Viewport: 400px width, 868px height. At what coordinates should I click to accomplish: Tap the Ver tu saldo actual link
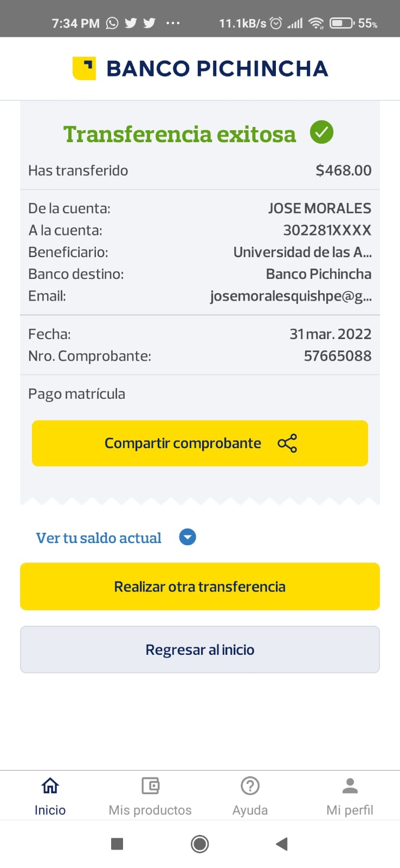[x=99, y=538]
